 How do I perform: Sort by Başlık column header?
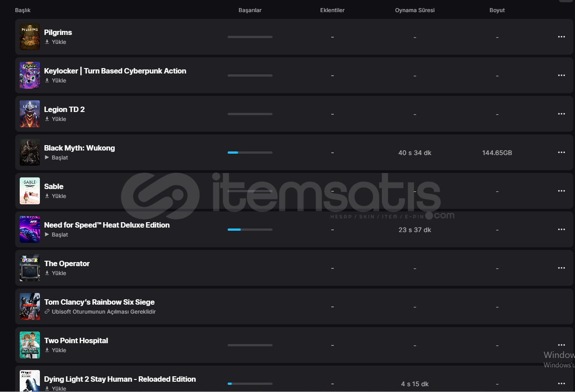tap(23, 10)
